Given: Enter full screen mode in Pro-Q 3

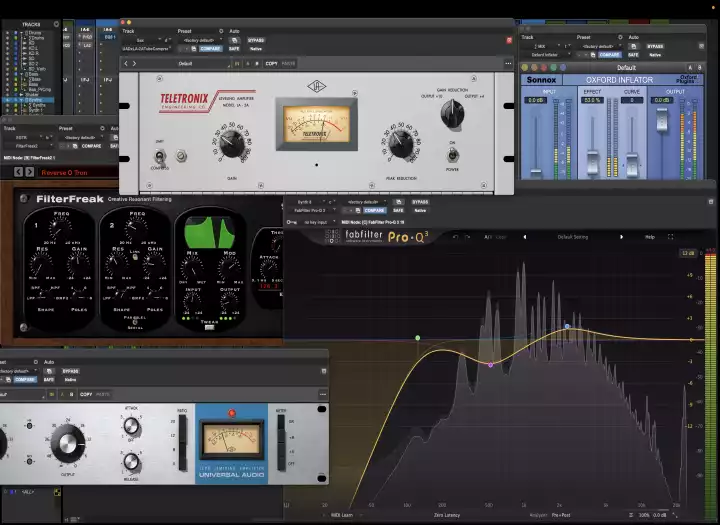Looking at the screenshot, I should pyautogui.click(x=670, y=237).
